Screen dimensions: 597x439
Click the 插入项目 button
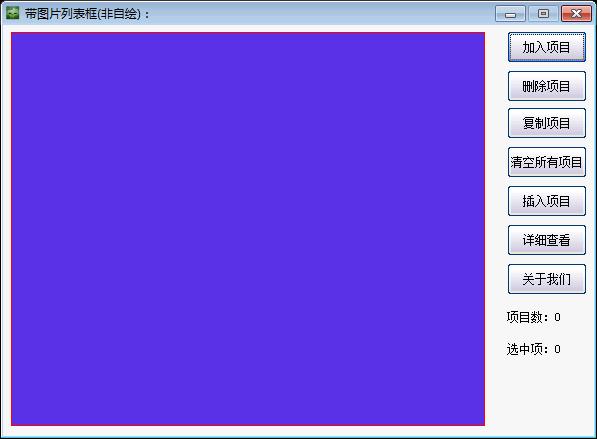547,201
